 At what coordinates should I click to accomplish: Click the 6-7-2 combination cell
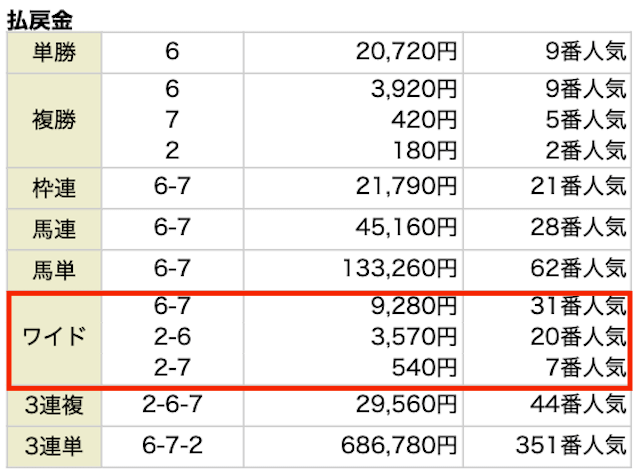click(x=172, y=445)
